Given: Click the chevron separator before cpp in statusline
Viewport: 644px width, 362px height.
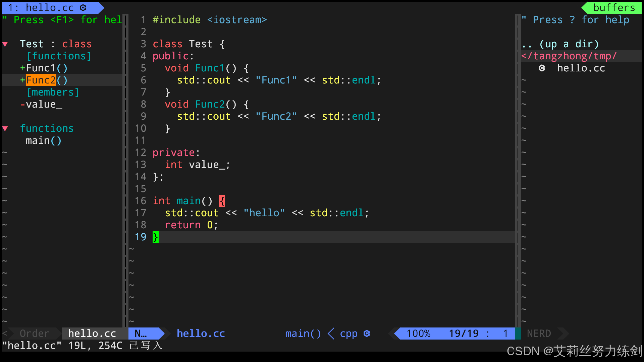Looking at the screenshot, I should tap(331, 334).
